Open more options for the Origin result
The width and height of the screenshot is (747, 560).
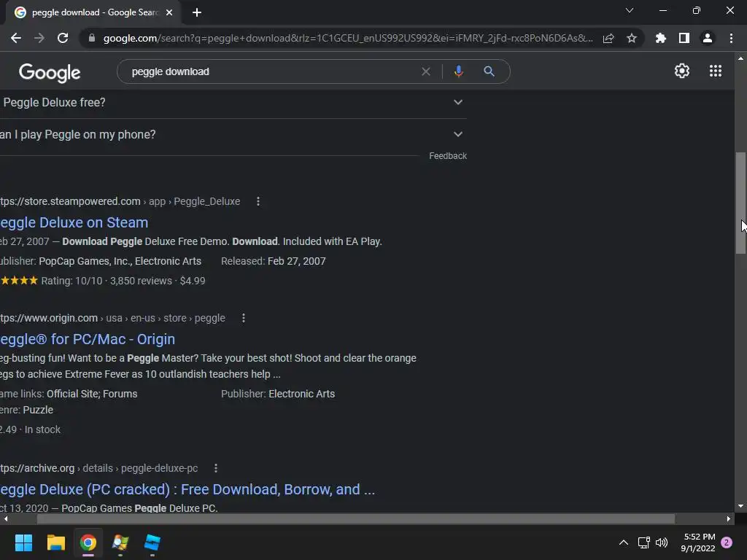(x=244, y=318)
